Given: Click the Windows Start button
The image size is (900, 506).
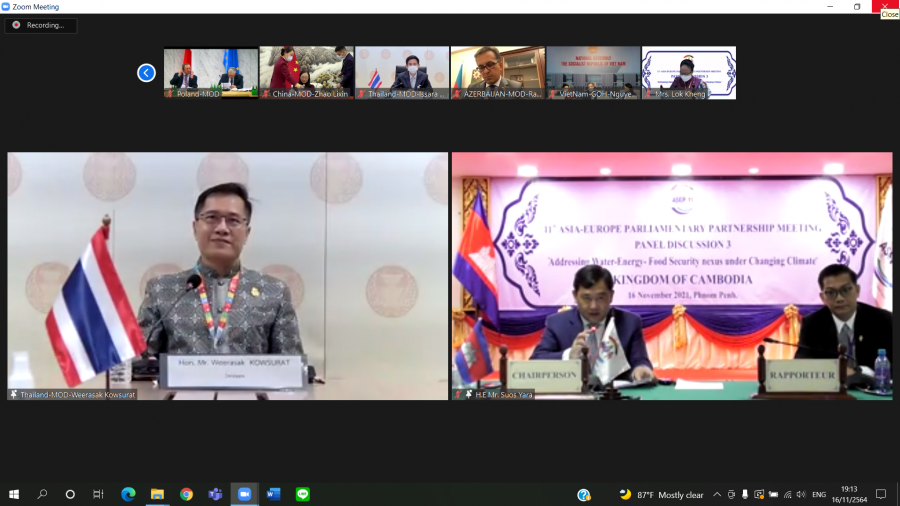Looking at the screenshot, I should tap(14, 494).
